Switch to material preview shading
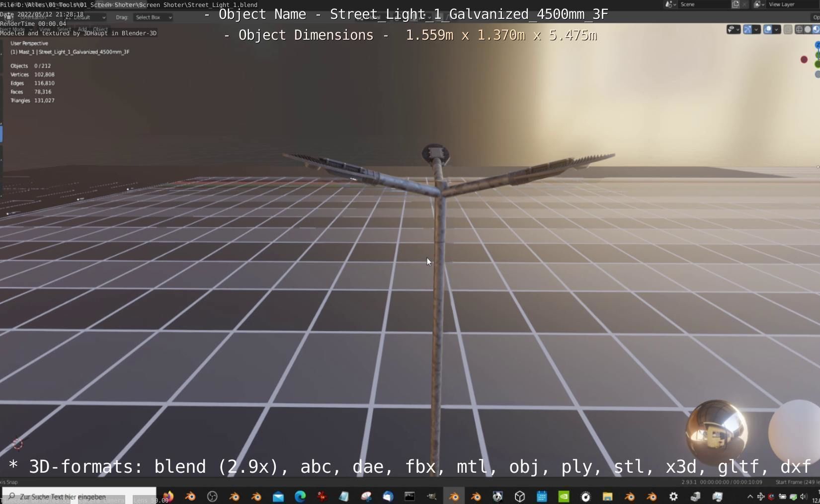Screen dimensions: 820x504 tap(816, 30)
